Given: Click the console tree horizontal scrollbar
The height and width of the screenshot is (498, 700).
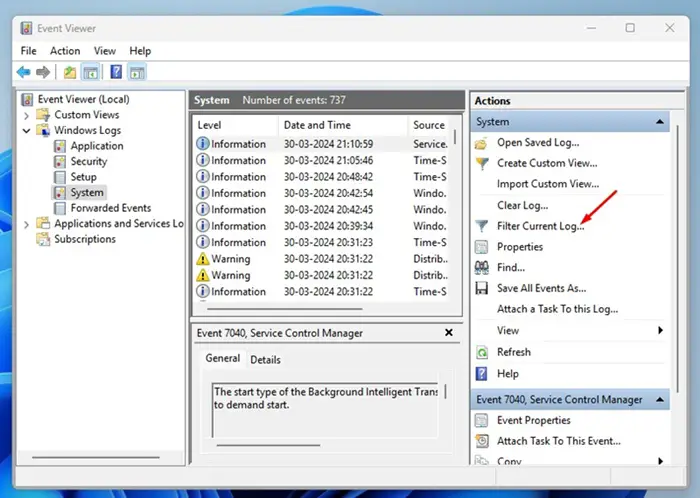Looking at the screenshot, I should tap(96, 457).
